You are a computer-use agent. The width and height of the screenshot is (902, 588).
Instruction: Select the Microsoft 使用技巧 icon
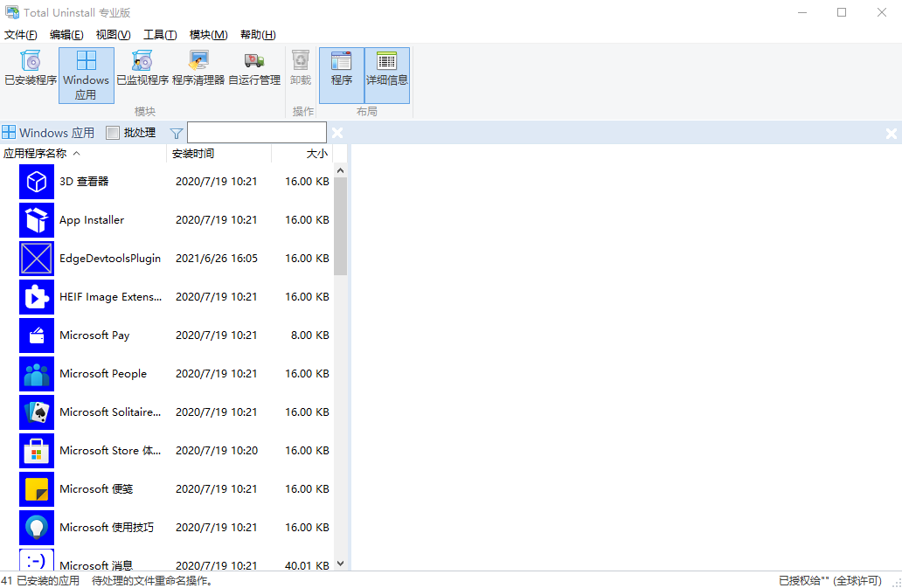(36, 528)
